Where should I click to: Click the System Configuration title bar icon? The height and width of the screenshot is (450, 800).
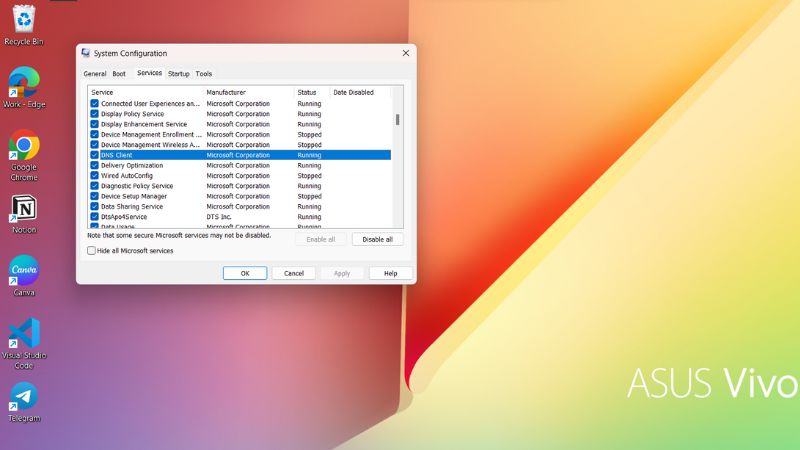click(x=86, y=53)
